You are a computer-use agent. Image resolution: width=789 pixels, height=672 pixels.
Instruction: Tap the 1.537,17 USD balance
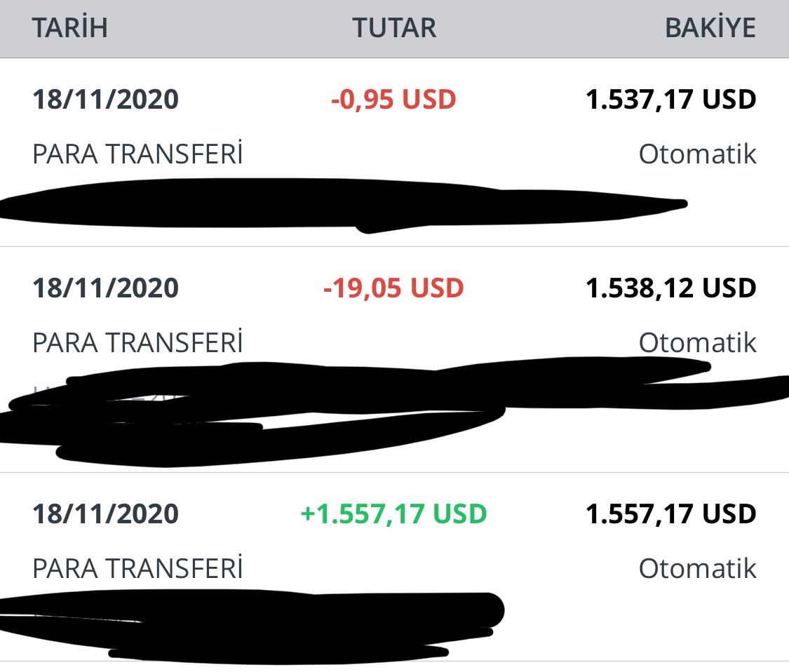[670, 99]
